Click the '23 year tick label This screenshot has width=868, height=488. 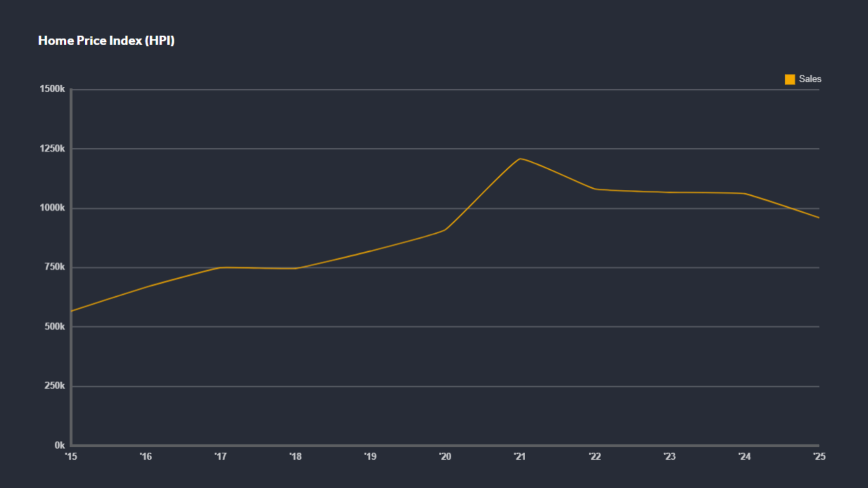click(670, 456)
